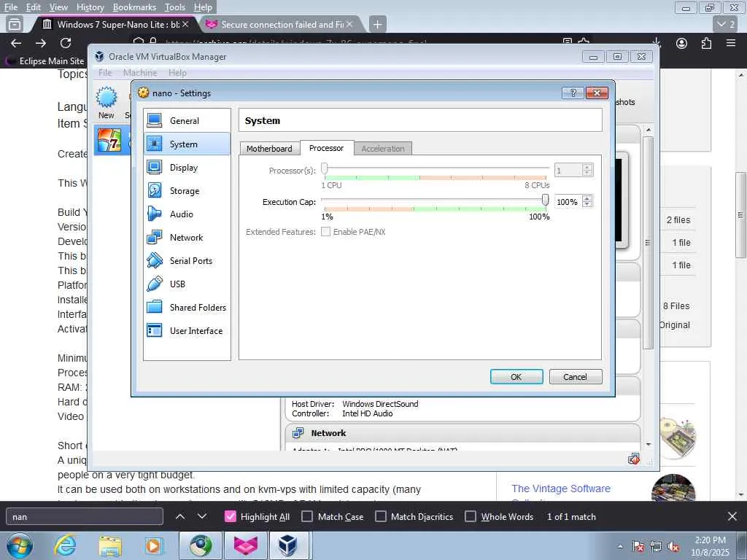Enable Match Case in find bar
Image resolution: width=747 pixels, height=560 pixels.
(x=307, y=517)
